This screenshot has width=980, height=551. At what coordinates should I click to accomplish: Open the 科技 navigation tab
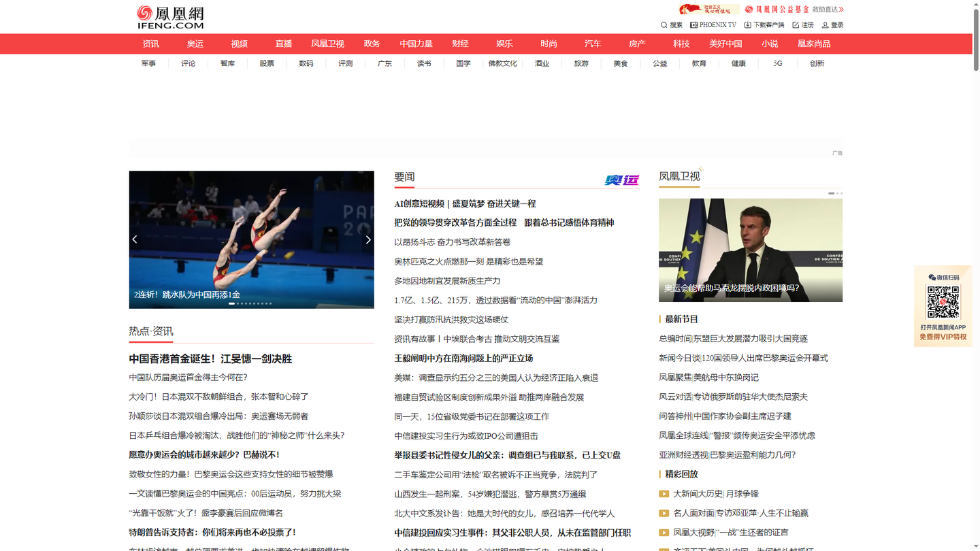click(x=682, y=44)
